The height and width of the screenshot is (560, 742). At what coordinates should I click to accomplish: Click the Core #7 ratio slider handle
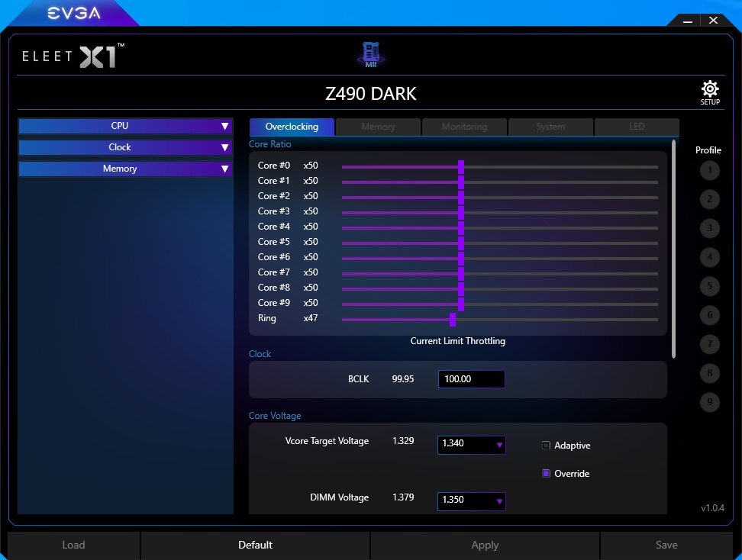pyautogui.click(x=461, y=273)
